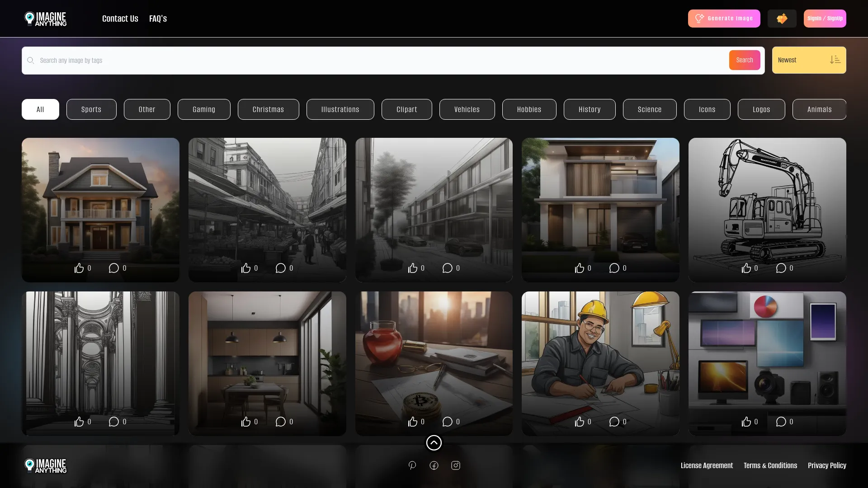
Task: Open the Instagram icon in footer
Action: click(x=456, y=465)
